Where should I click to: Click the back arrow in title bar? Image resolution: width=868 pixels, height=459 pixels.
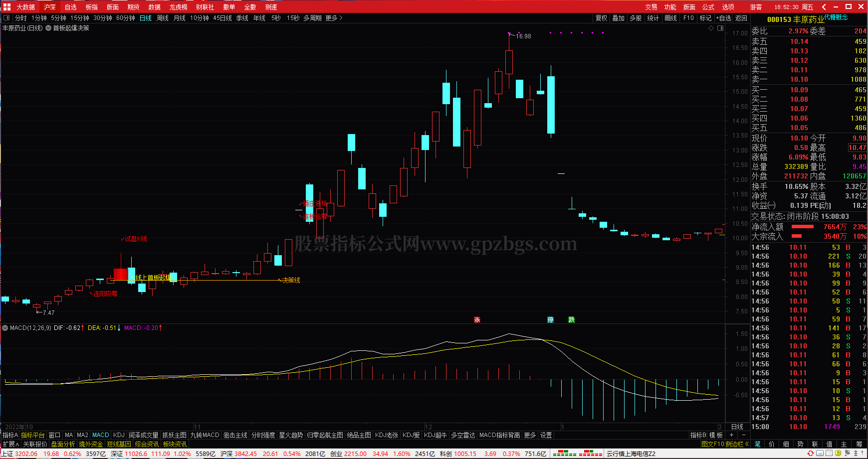(x=824, y=7)
